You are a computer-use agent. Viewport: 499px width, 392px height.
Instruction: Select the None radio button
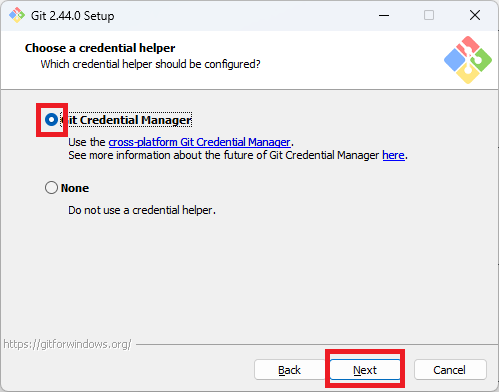pos(51,188)
